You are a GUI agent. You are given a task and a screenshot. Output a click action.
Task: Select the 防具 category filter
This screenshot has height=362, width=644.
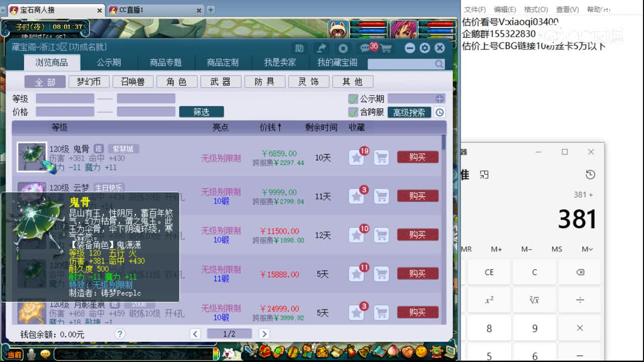click(264, 81)
